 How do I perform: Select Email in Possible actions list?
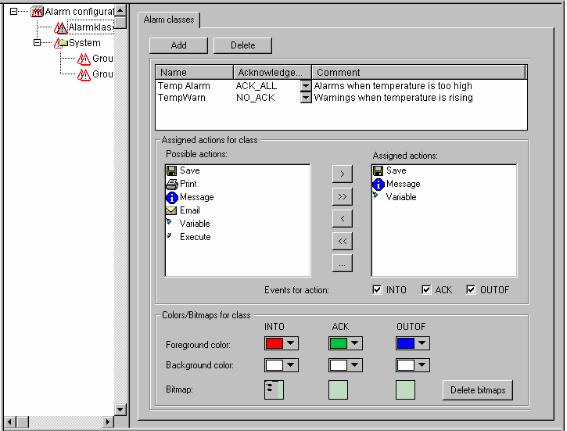pos(190,210)
